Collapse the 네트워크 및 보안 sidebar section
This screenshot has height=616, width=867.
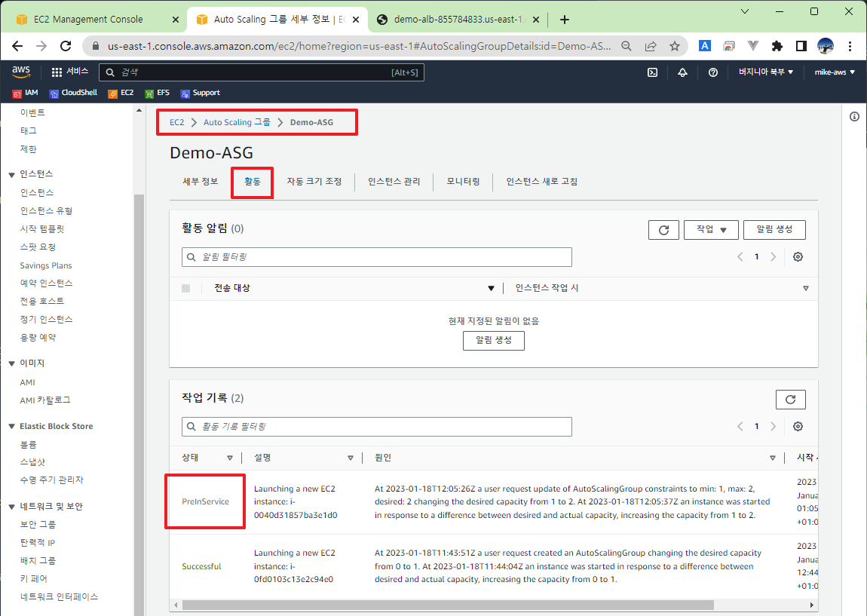tap(11, 507)
